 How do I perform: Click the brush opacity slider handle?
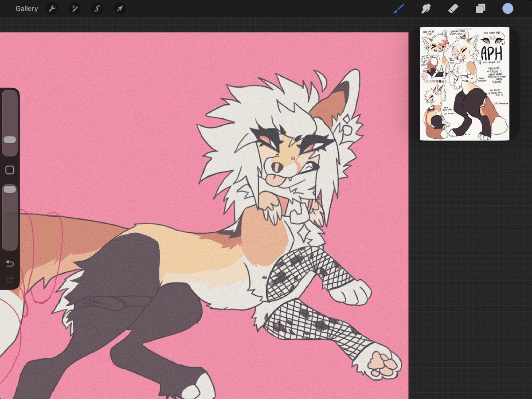click(9, 189)
